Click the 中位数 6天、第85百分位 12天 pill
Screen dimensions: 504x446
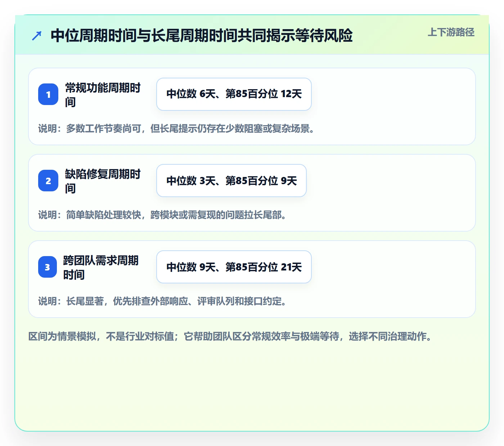[234, 94]
